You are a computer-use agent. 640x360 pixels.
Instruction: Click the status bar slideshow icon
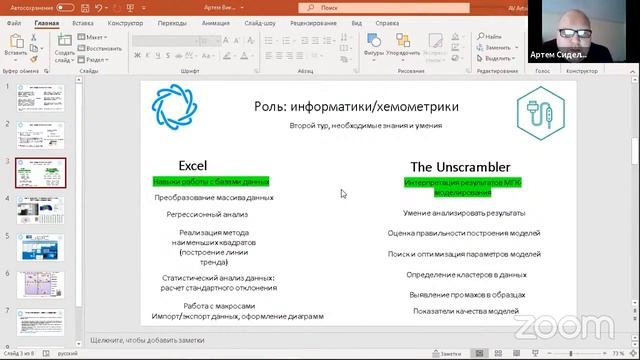[x=535, y=353]
